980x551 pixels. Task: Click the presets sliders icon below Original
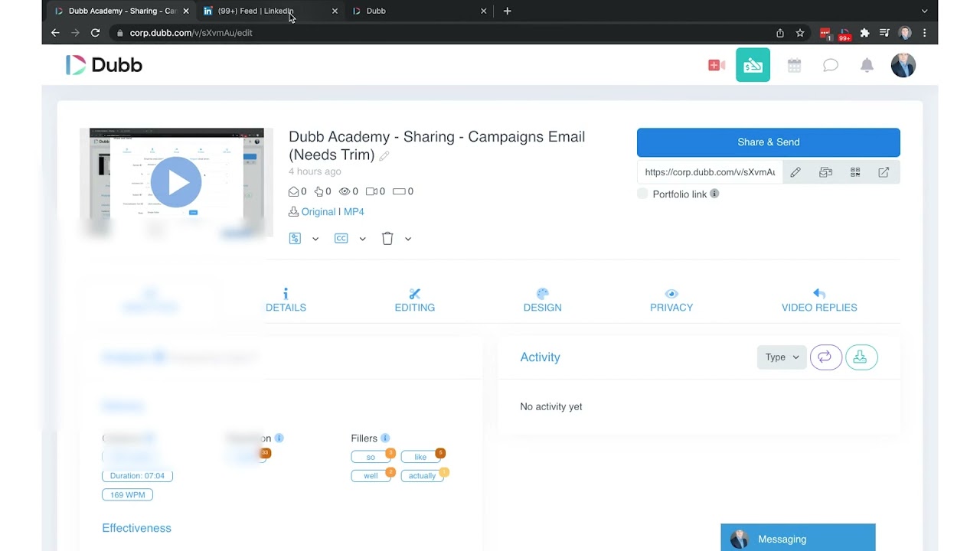pyautogui.click(x=295, y=238)
